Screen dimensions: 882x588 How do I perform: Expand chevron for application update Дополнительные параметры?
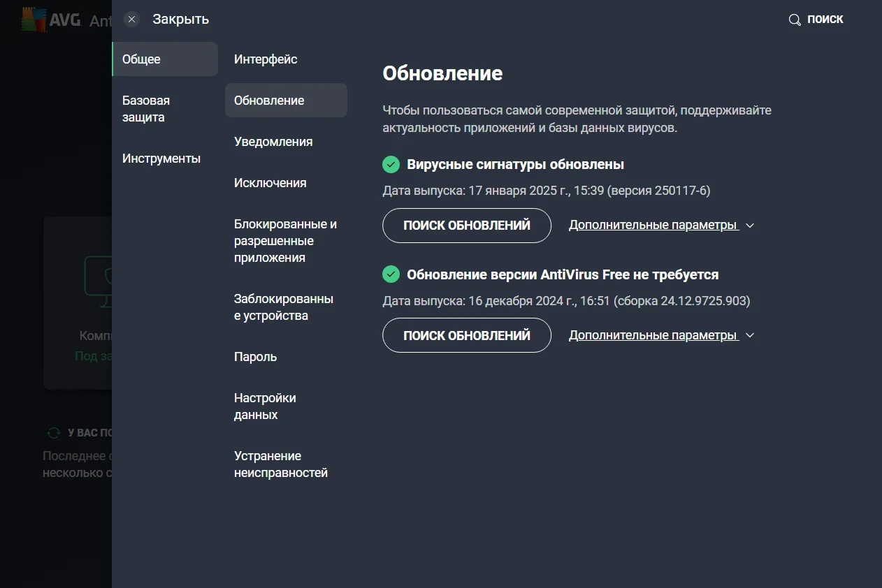coord(750,335)
